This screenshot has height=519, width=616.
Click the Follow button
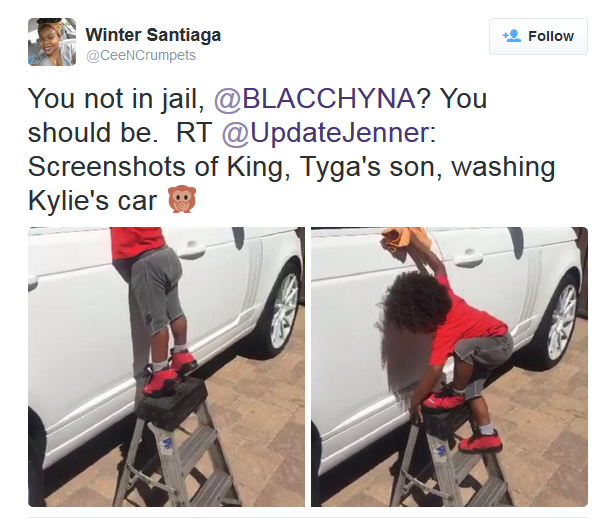[538, 36]
